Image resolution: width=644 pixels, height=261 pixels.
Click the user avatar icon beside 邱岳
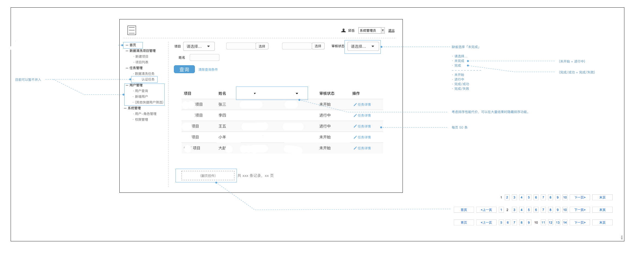[343, 31]
